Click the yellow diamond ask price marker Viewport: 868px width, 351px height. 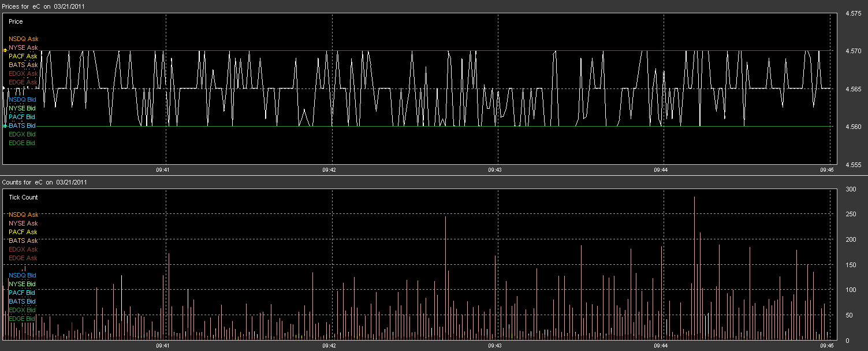[5, 51]
